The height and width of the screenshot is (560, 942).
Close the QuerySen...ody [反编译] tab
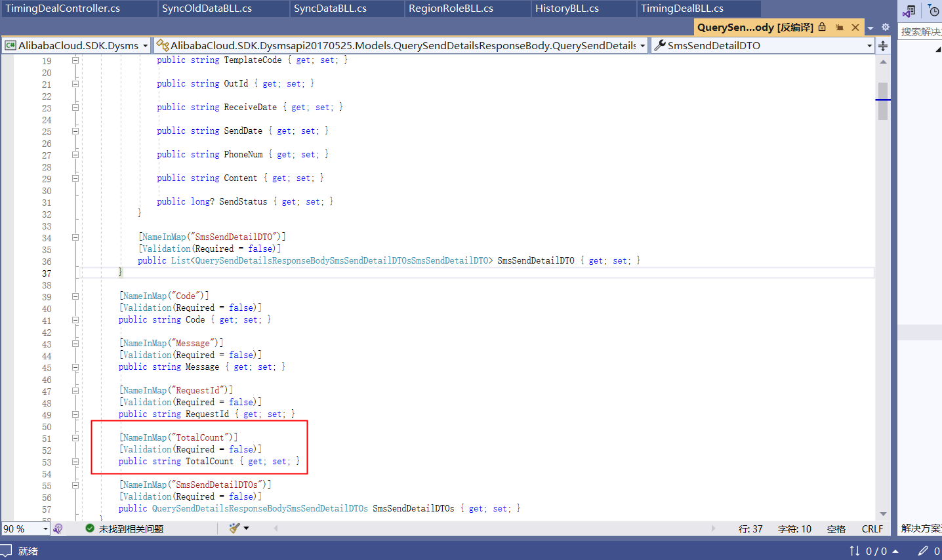855,27
